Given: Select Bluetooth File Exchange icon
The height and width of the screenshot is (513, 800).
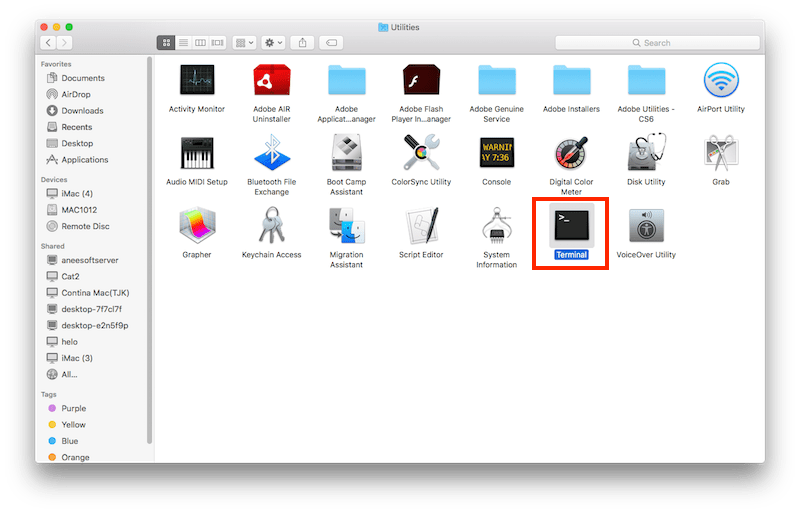Looking at the screenshot, I should point(272,153).
